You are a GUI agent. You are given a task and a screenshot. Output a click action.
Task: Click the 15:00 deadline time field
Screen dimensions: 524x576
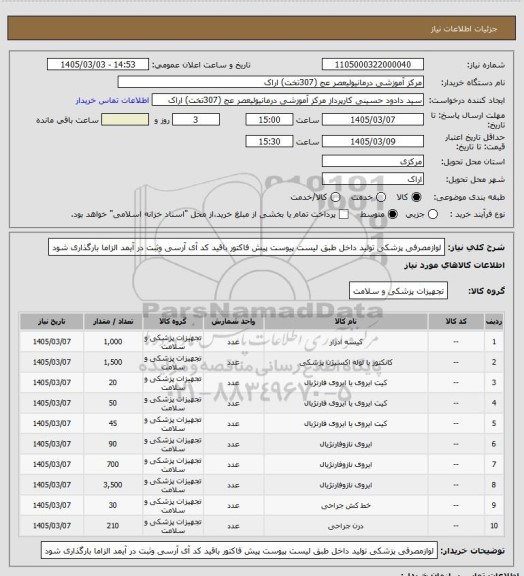pos(269,120)
